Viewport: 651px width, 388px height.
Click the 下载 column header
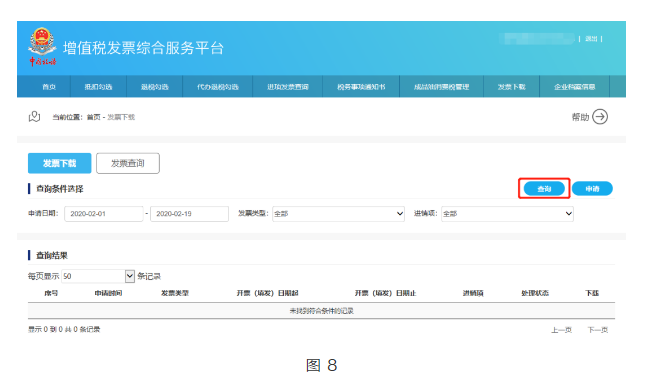[x=592, y=293]
